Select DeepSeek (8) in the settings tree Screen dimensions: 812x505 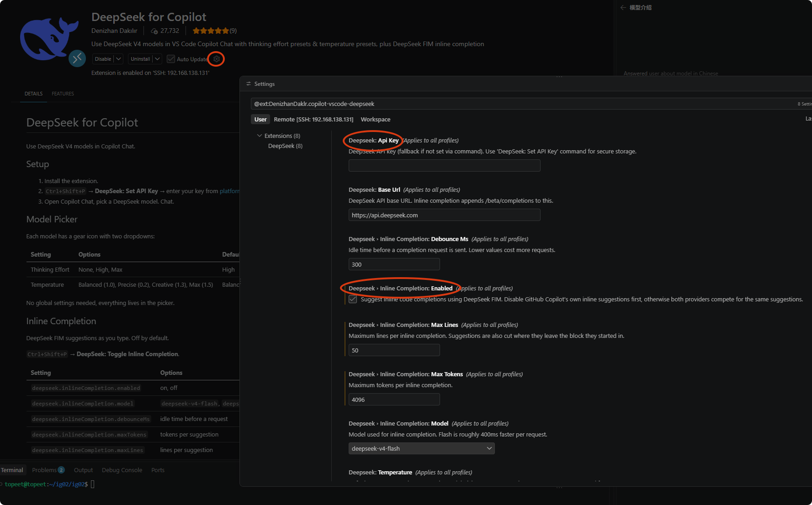tap(285, 146)
